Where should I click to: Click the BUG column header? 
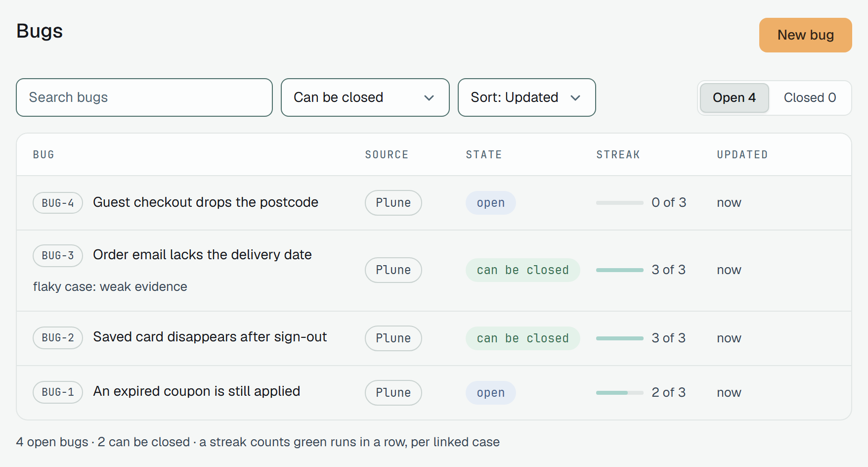[43, 155]
